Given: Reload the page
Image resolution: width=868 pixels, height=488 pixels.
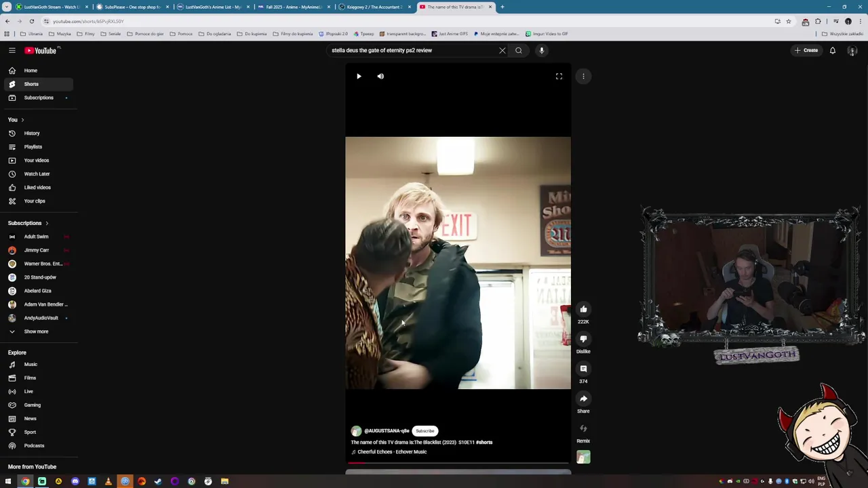Looking at the screenshot, I should coord(31,21).
